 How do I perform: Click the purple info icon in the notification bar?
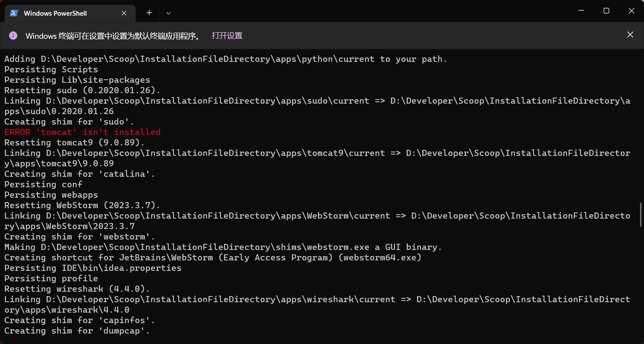pos(13,35)
